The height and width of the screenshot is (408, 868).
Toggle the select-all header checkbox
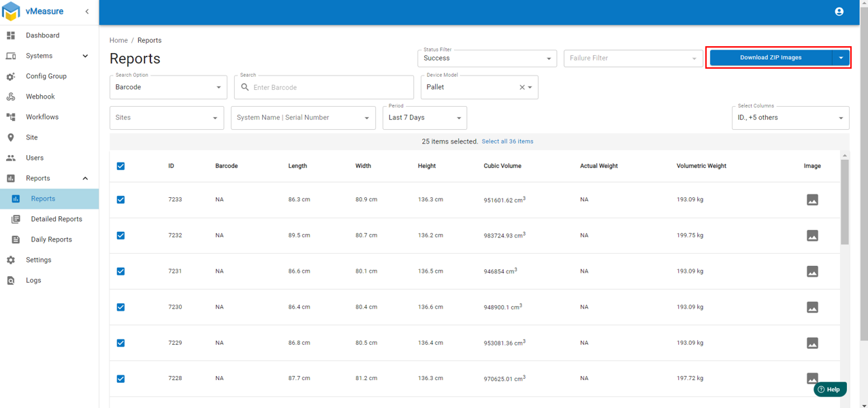tap(120, 166)
